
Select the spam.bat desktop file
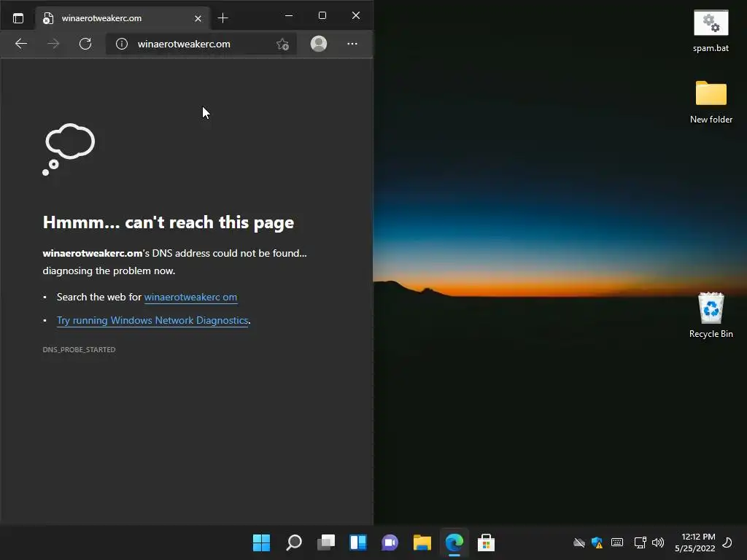(711, 31)
